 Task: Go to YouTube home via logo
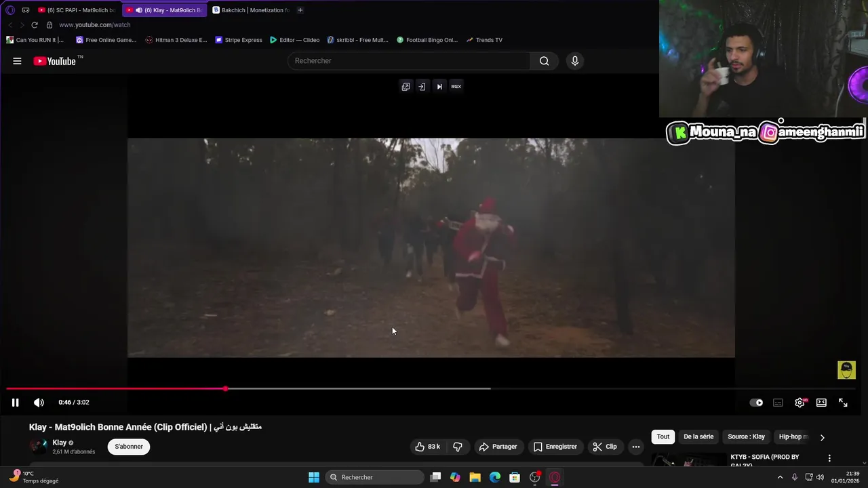[55, 61]
